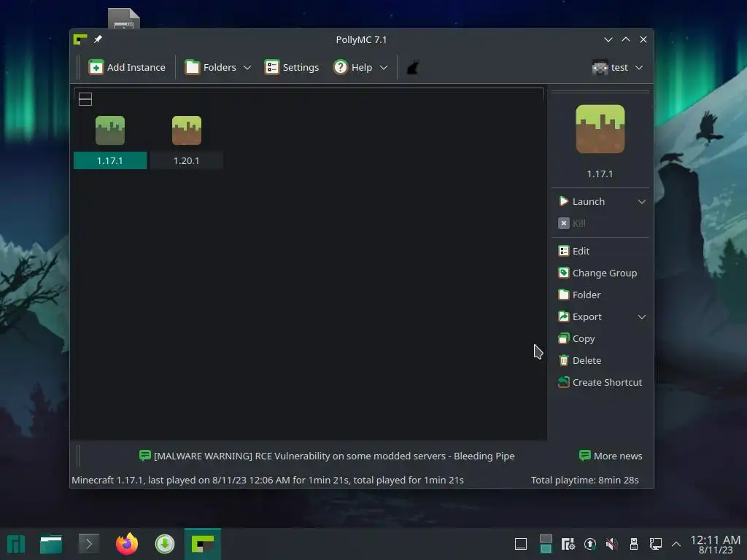Image resolution: width=747 pixels, height=560 pixels.
Task: Click the Total playtime status text
Action: [584, 480]
